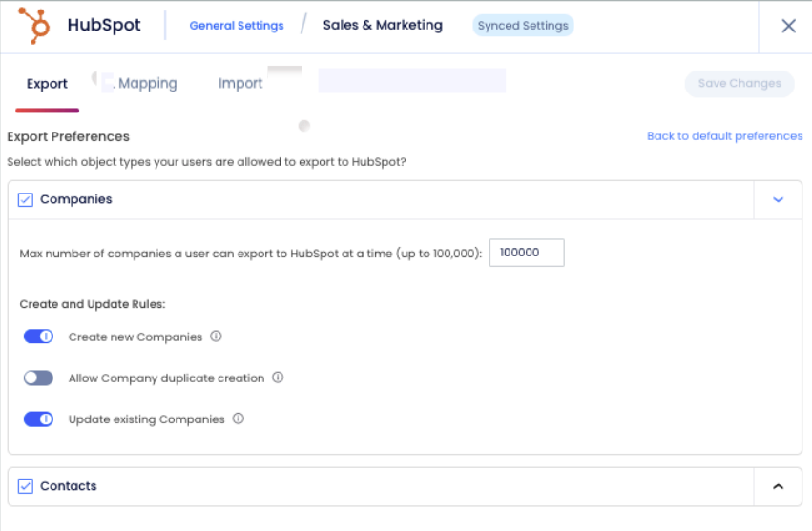812x531 pixels.
Task: Toggle the Contacts section chevron
Action: tap(778, 487)
